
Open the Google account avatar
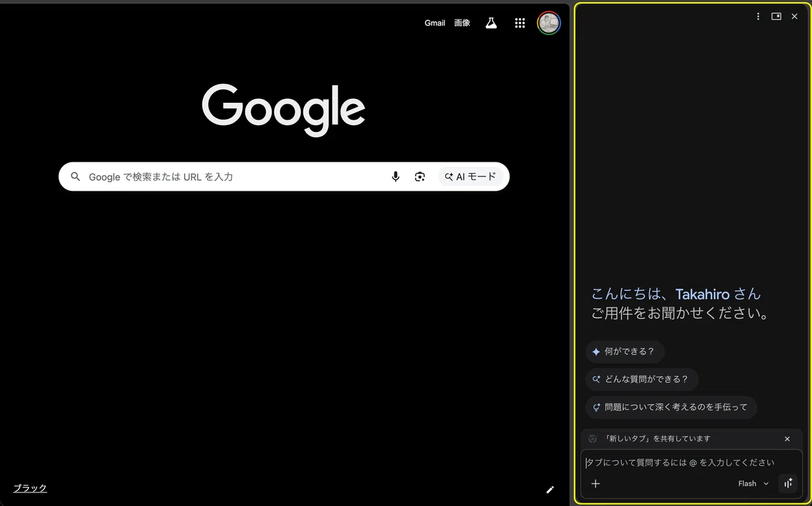tap(549, 23)
